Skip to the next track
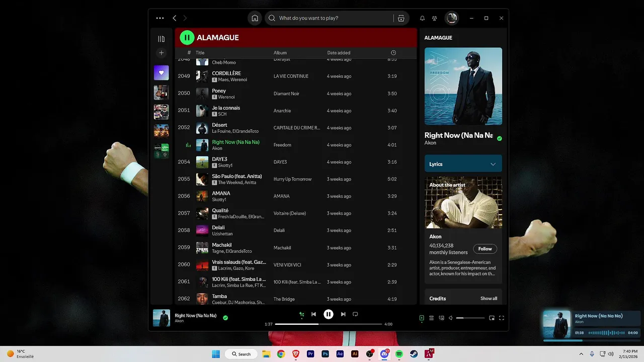The width and height of the screenshot is (644, 362). pyautogui.click(x=343, y=314)
